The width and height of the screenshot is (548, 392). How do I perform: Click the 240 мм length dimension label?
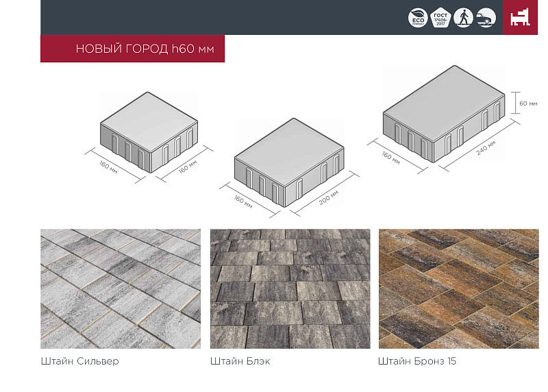click(x=486, y=146)
